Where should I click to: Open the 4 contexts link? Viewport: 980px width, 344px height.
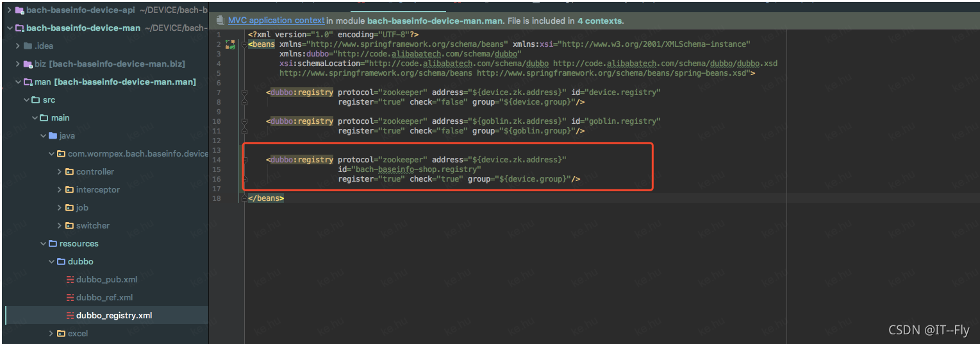point(599,21)
